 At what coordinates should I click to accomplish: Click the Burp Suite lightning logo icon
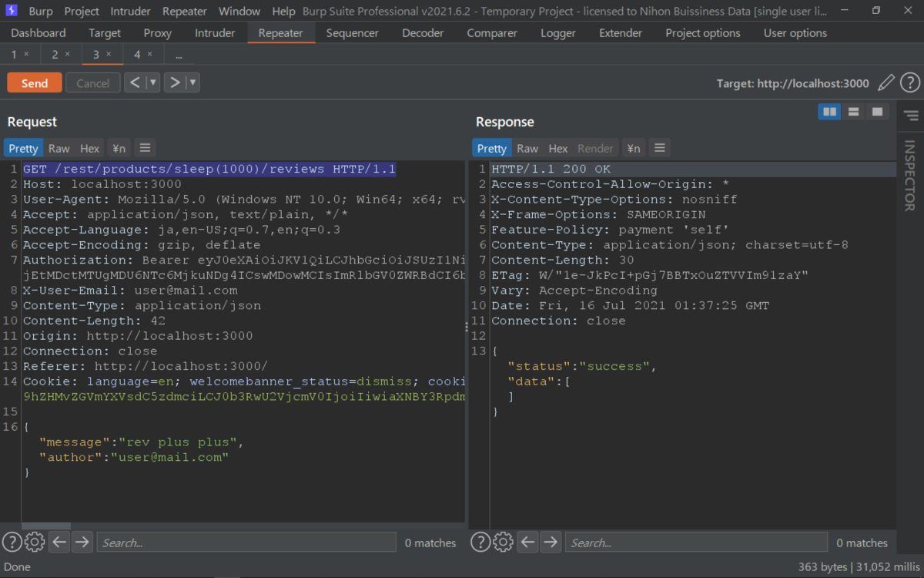coord(12,11)
